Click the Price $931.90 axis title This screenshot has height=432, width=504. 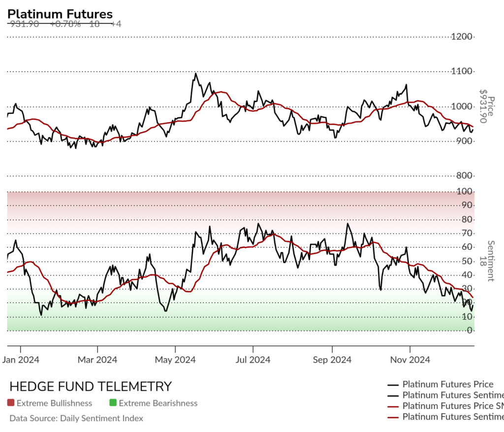point(487,106)
